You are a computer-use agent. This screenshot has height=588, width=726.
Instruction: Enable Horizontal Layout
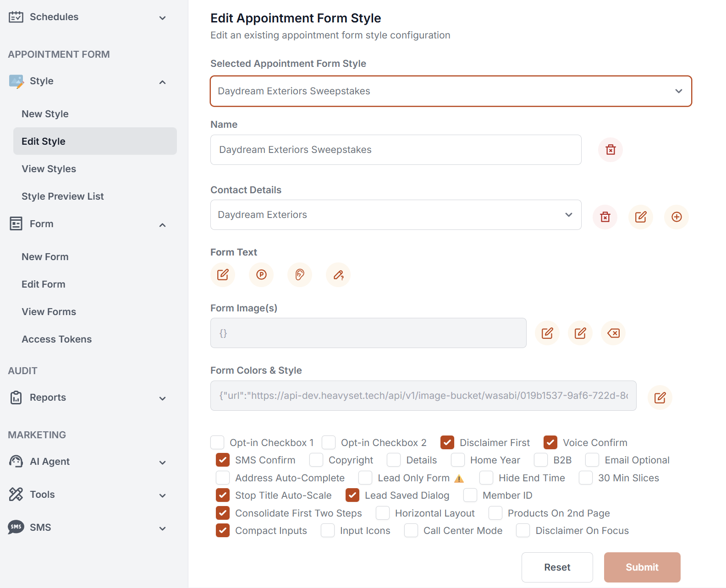click(x=383, y=513)
